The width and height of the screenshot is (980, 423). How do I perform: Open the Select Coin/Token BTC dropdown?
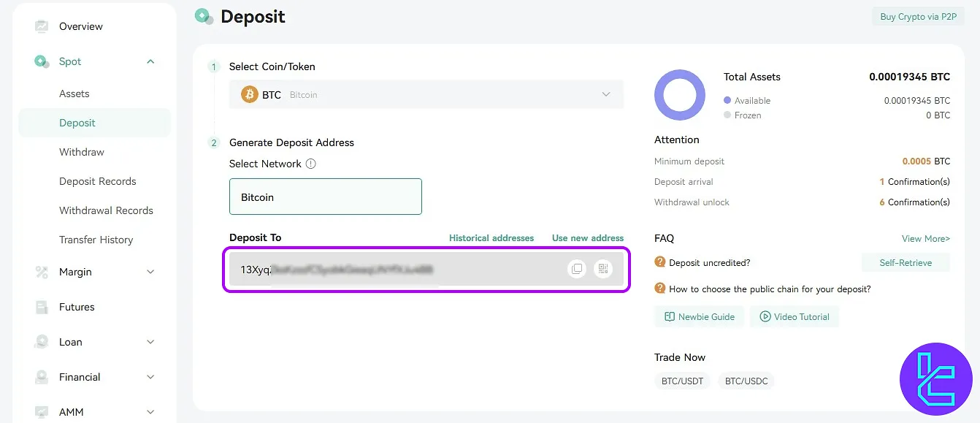426,94
